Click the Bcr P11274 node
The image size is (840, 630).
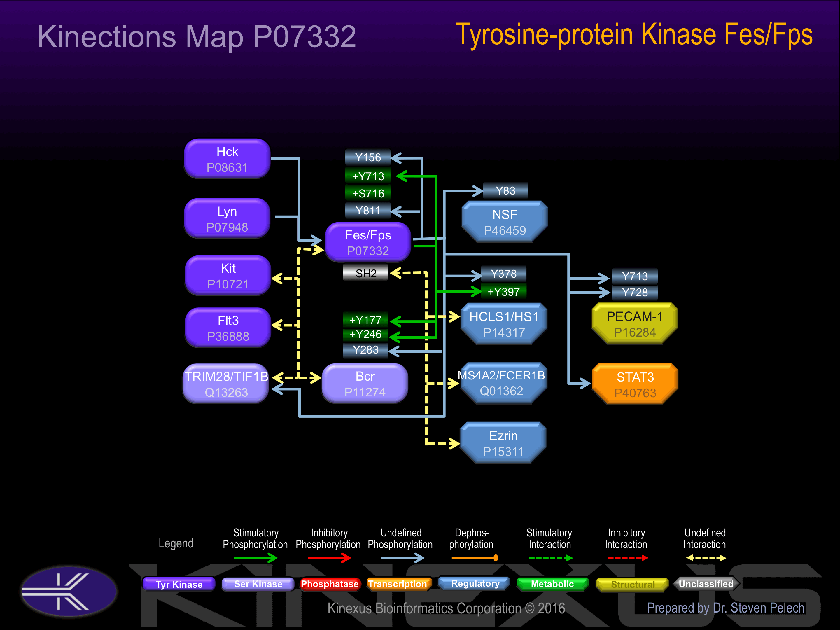click(x=365, y=384)
